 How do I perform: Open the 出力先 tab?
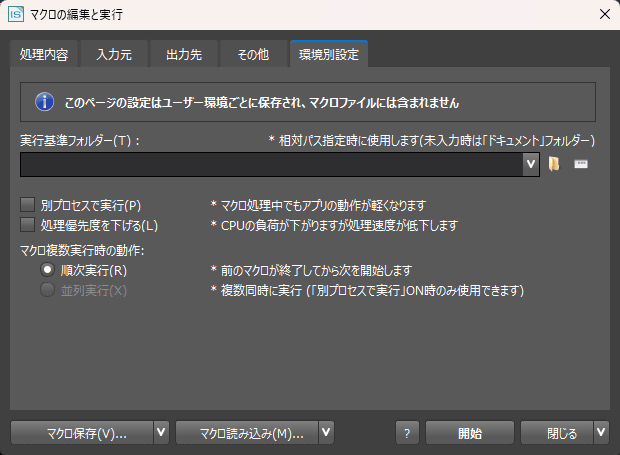pyautogui.click(x=184, y=54)
